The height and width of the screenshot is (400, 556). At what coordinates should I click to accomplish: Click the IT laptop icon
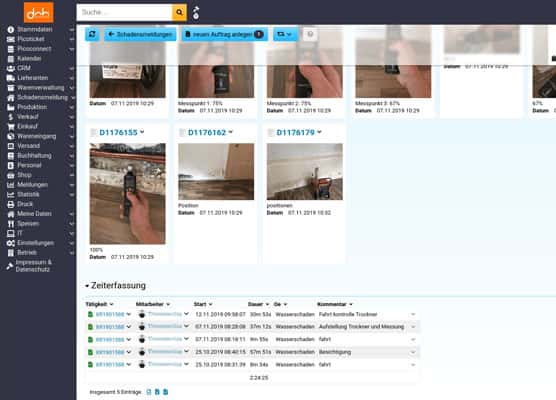tap(11, 233)
